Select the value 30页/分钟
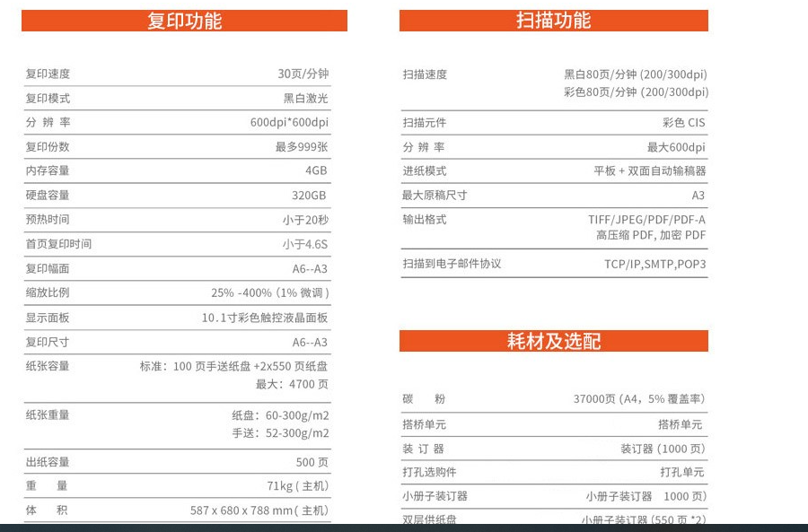 (303, 74)
